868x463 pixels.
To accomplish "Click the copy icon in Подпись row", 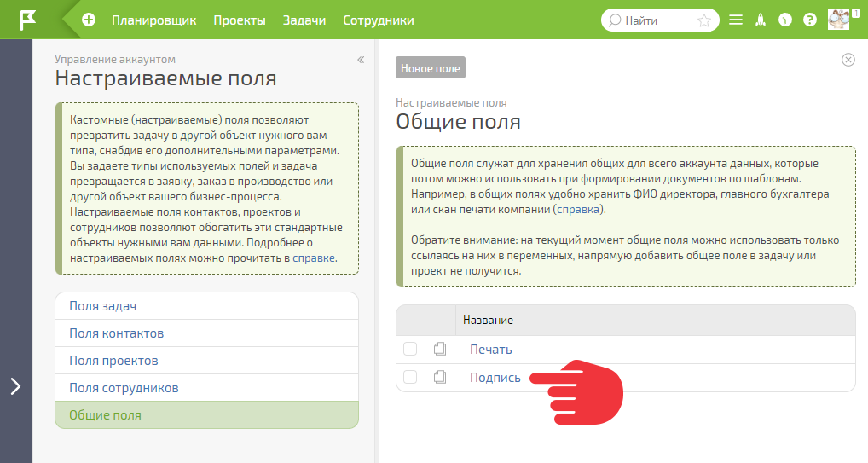I will coord(439,377).
